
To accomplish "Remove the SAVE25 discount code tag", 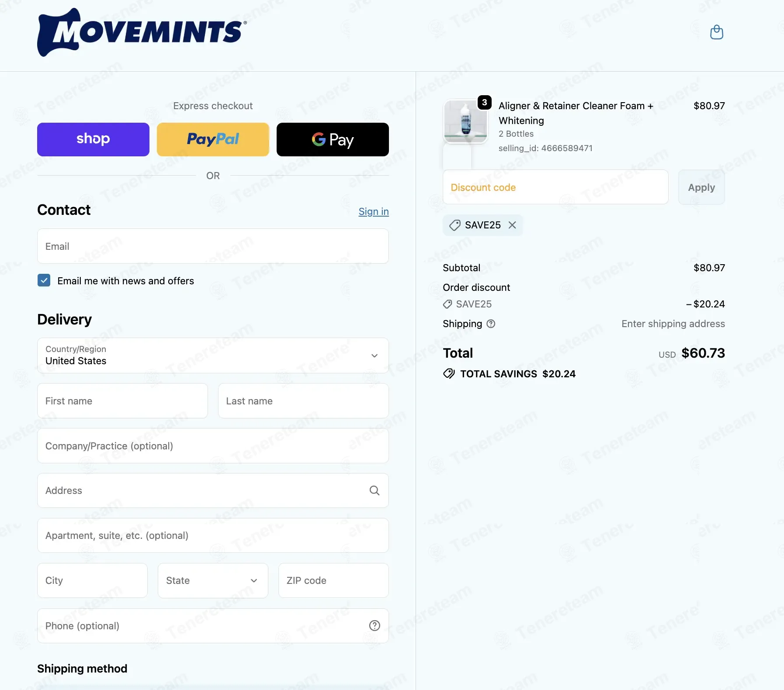I will 512,225.
